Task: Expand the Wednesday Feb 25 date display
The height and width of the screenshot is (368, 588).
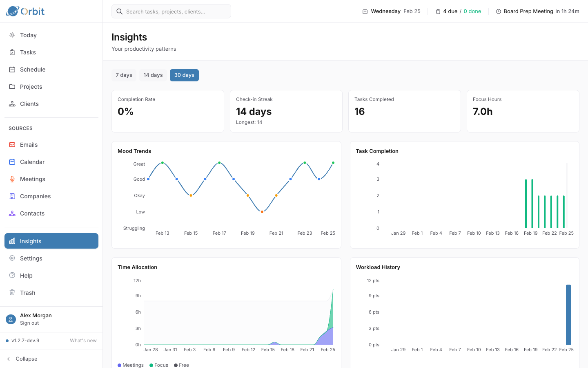Action: point(391,11)
